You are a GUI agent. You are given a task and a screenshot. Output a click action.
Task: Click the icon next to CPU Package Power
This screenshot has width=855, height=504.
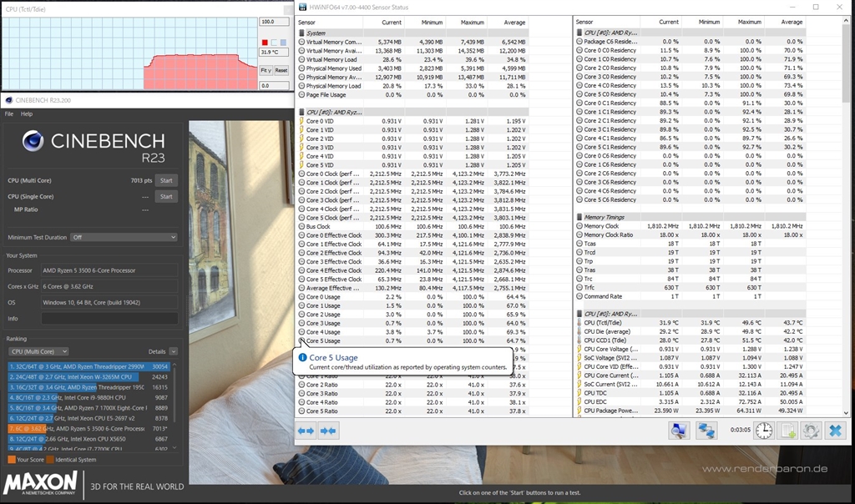[x=579, y=411]
